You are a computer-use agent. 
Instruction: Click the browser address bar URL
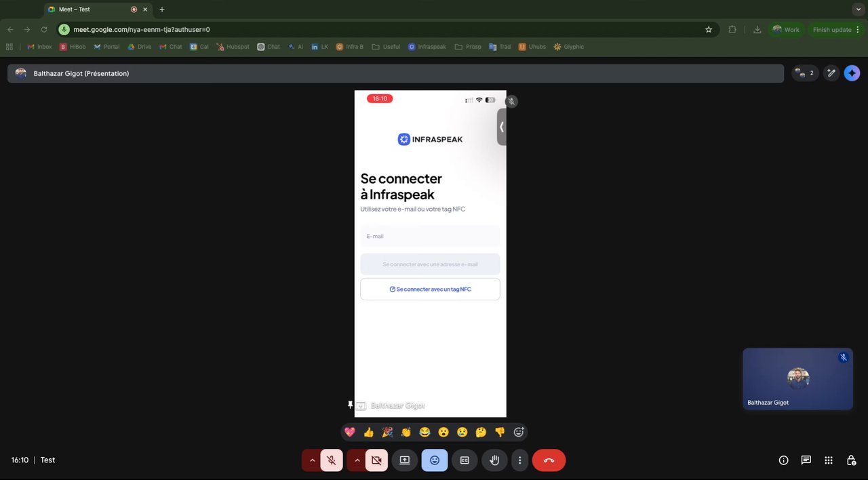(142, 30)
